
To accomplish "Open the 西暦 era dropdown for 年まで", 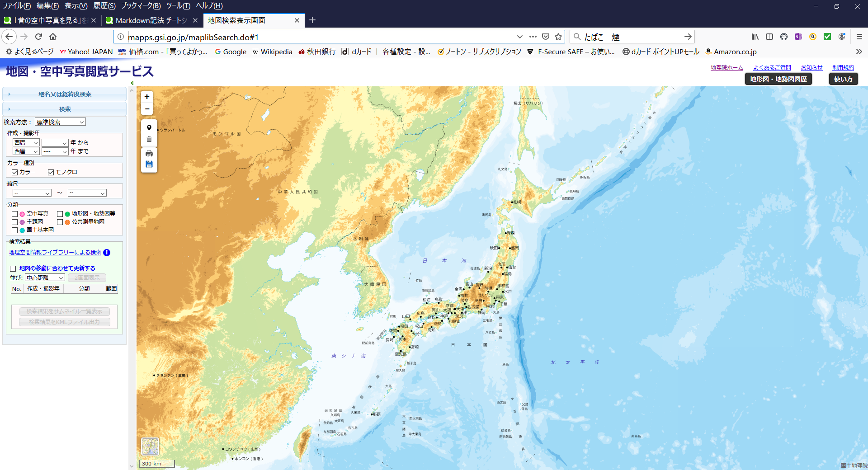I will tap(26, 151).
